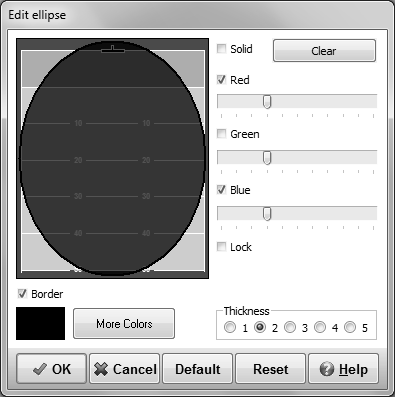Select thickness 5 radio button
Screen dimensions: 395x397
(x=350, y=327)
